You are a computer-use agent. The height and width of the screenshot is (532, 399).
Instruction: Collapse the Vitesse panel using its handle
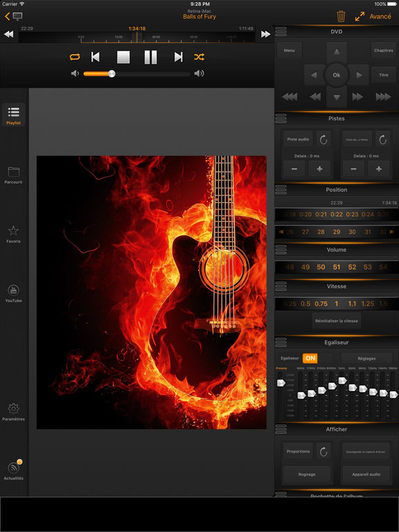point(281,286)
